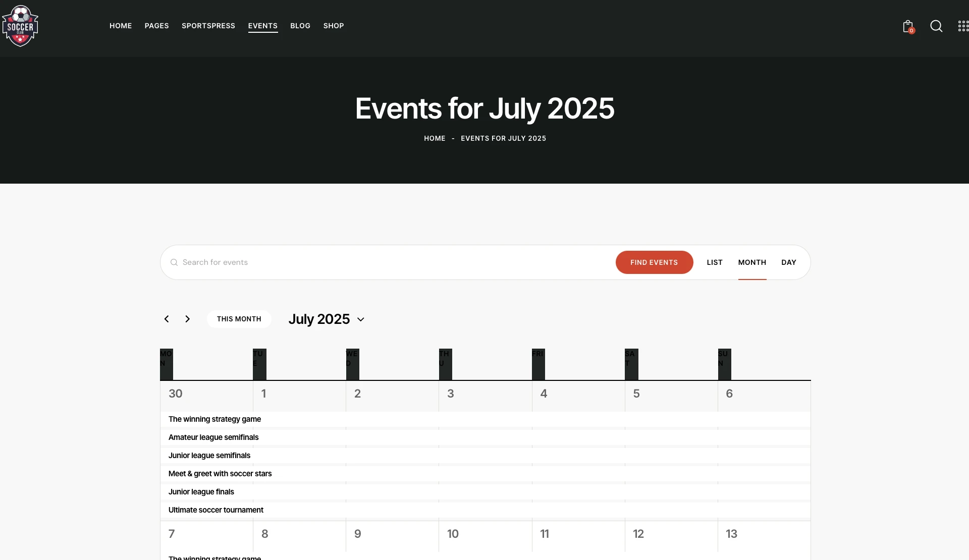969x560 pixels.
Task: Go to next month arrow
Action: (x=188, y=319)
